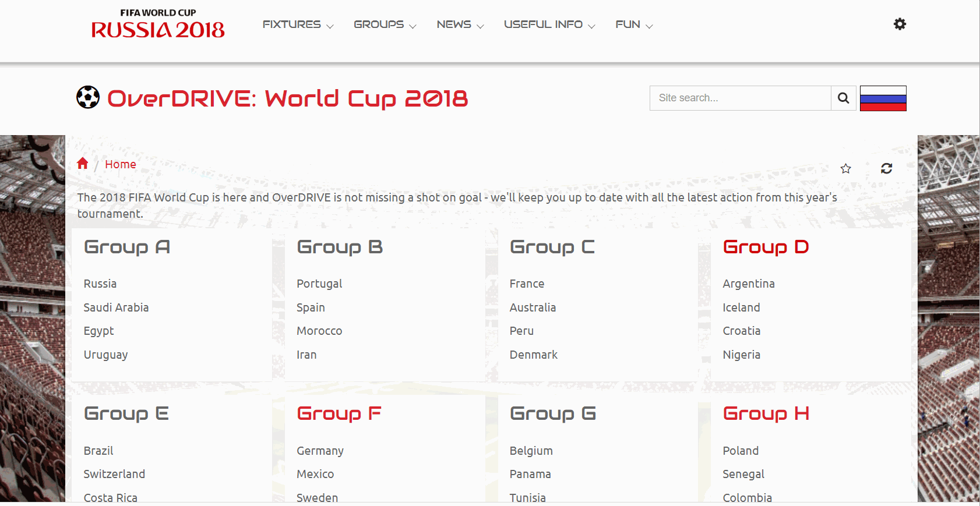Click the search magnifier button
Viewport: 980px width, 506px height.
pos(843,98)
